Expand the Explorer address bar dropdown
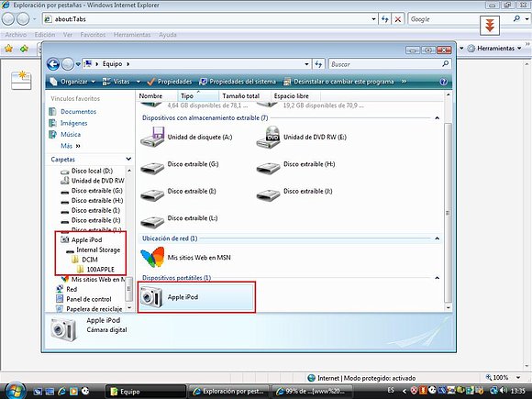The width and height of the screenshot is (532, 399). pos(306,64)
